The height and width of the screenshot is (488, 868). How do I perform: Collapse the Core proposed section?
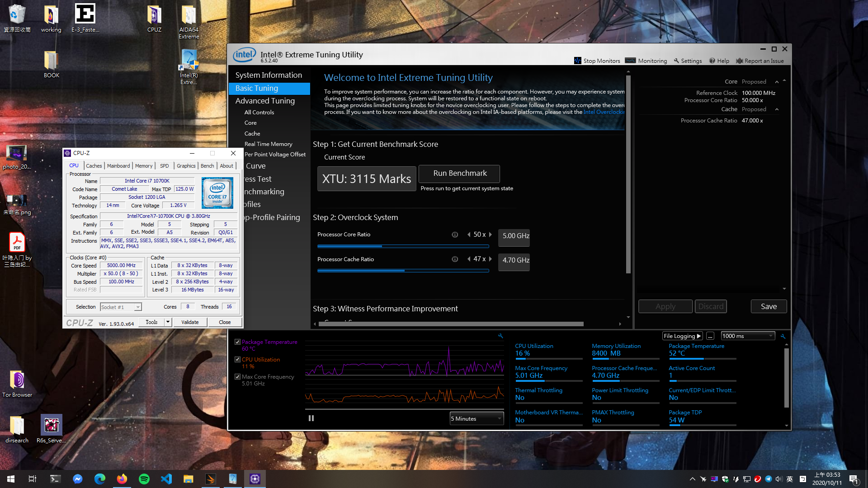pos(777,82)
